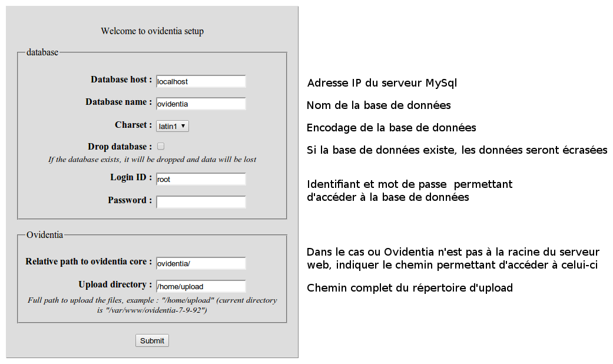
Task: Click the Welcome to ovidentia setup heading
Action: (152, 31)
